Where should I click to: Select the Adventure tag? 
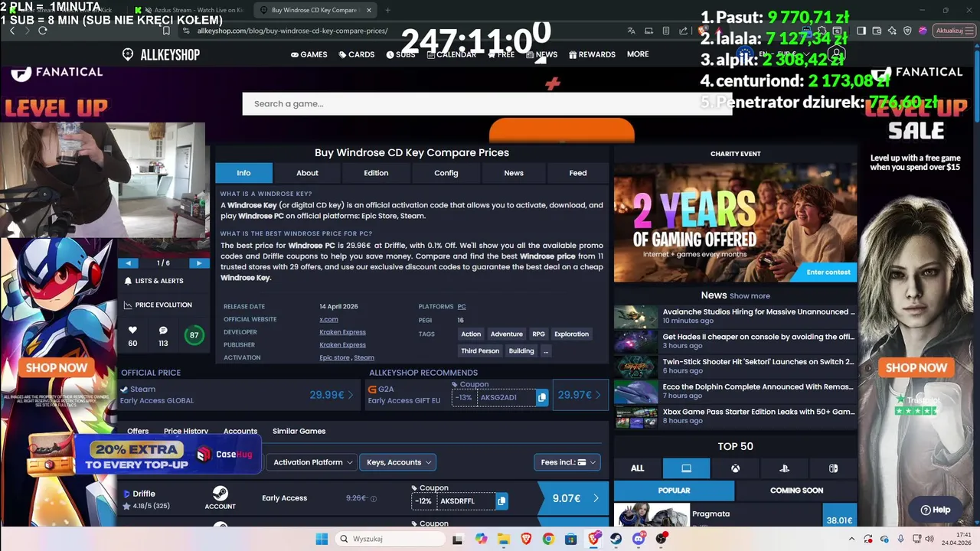pyautogui.click(x=507, y=334)
